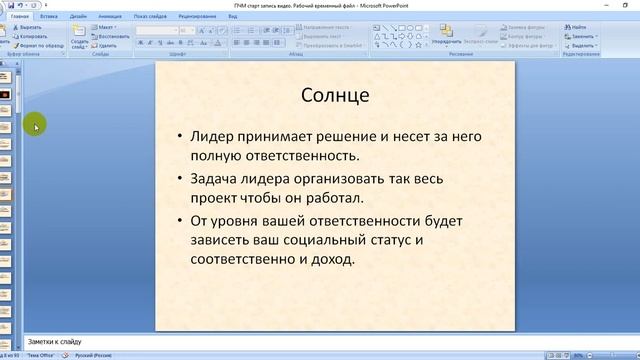Screen dimensions: 640x360
Task: Switch to slide sorter view in status bar
Action: 559,356
